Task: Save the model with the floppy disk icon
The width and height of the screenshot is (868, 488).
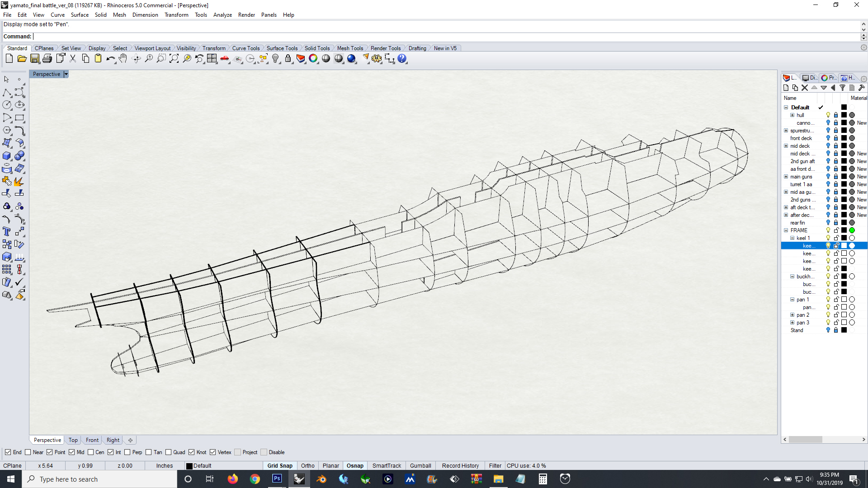Action: pos(35,59)
